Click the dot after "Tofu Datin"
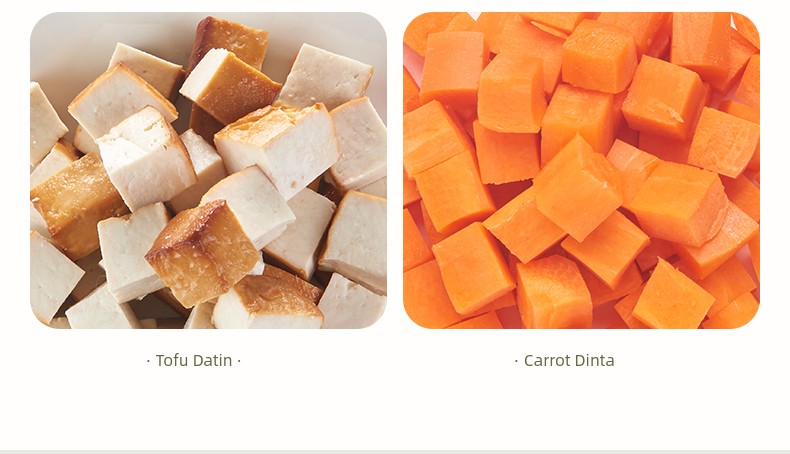Image resolution: width=790 pixels, height=454 pixels. click(x=239, y=361)
